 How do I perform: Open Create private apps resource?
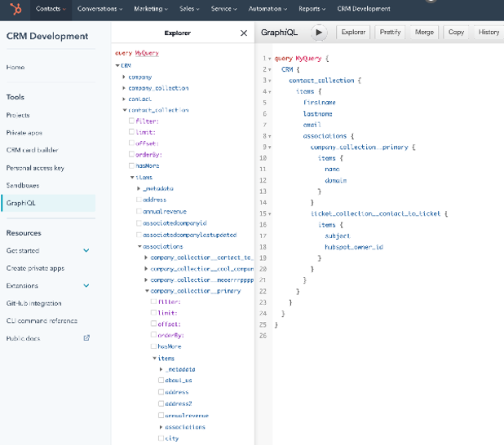[x=35, y=268]
